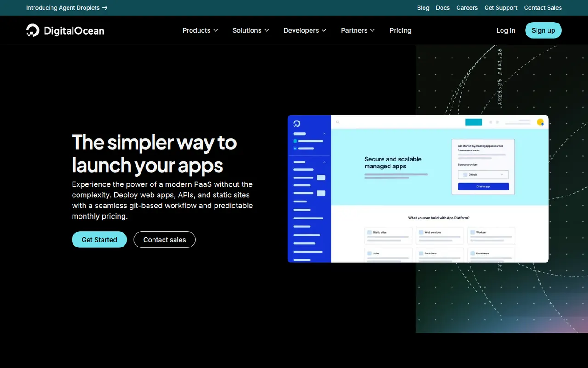Click the Sign up button
Screen dimensions: 588x368
pos(543,30)
